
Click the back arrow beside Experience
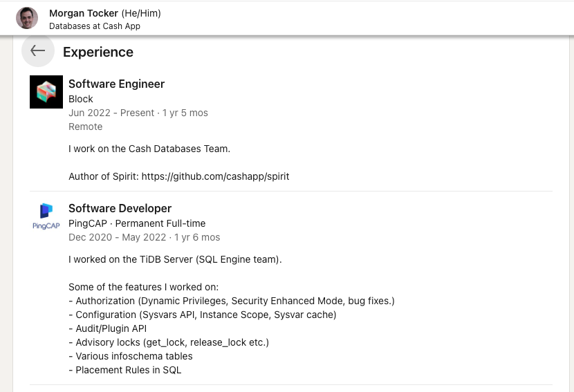[37, 51]
